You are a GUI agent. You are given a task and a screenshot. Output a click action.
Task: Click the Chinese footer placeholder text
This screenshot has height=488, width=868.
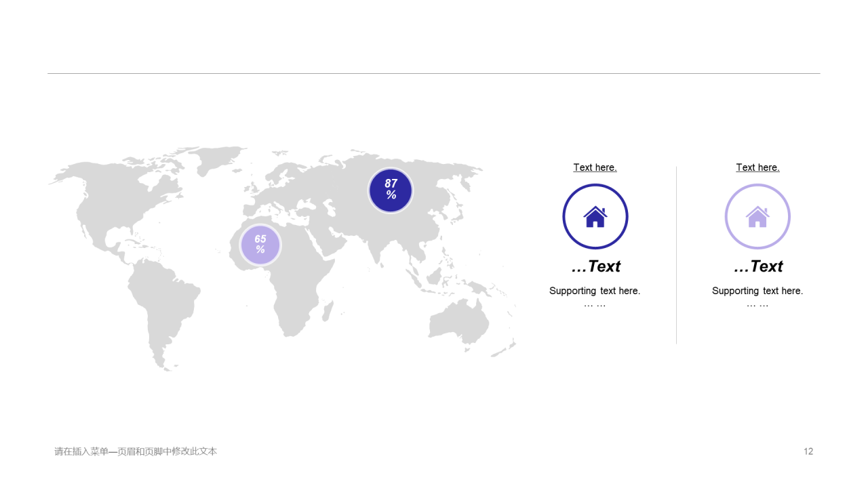[x=136, y=451]
